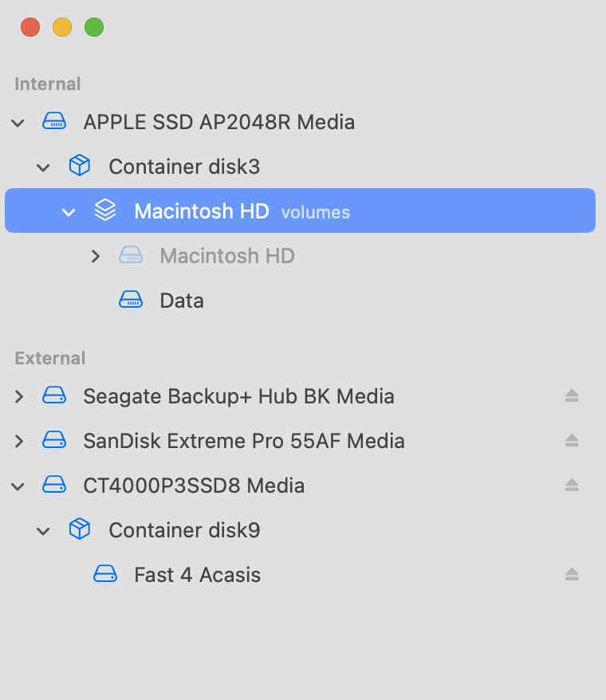606x700 pixels.
Task: Collapse the Container disk3 row
Action: [x=44, y=167]
